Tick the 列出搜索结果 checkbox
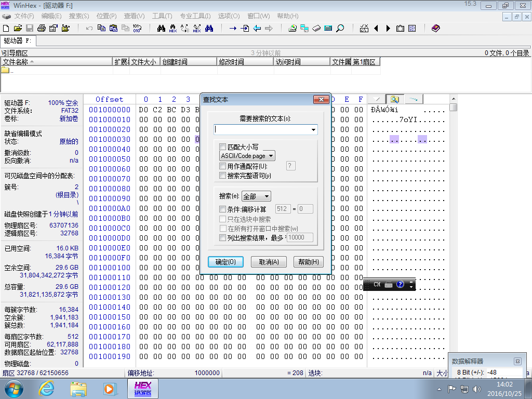The width and height of the screenshot is (532, 399). (222, 237)
